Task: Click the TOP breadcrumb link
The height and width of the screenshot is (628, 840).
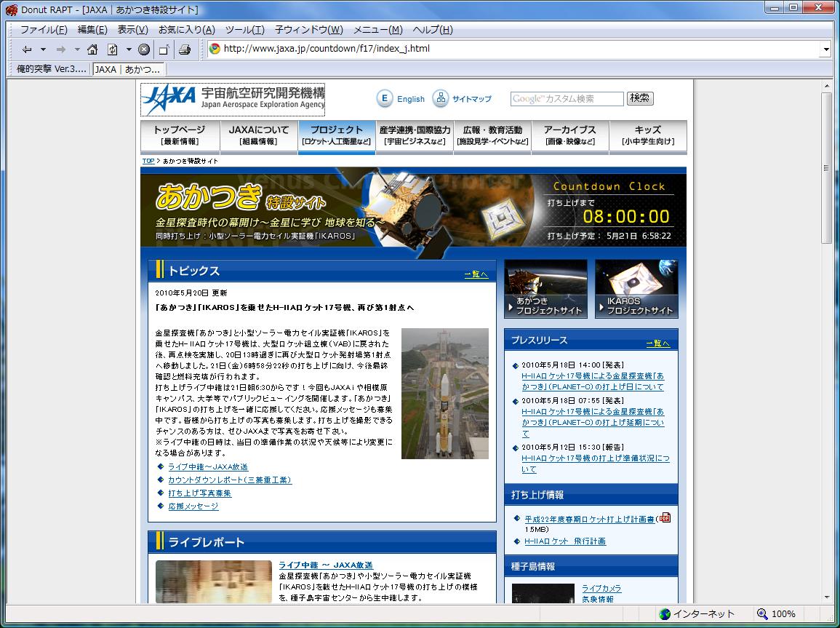Action: coord(148,161)
